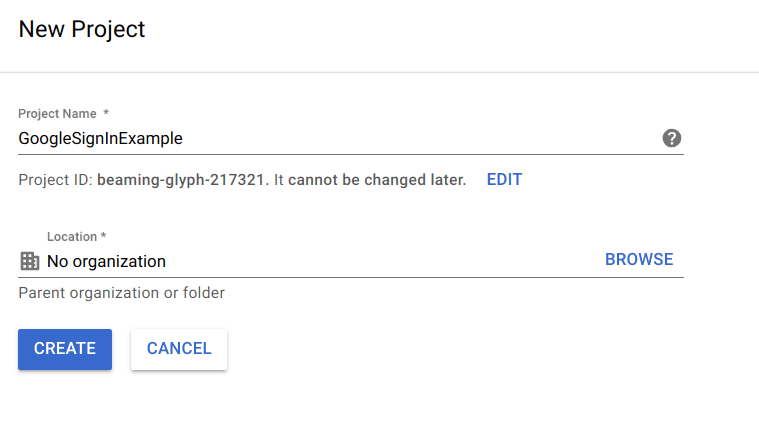Click the Project Name field label

click(57, 114)
